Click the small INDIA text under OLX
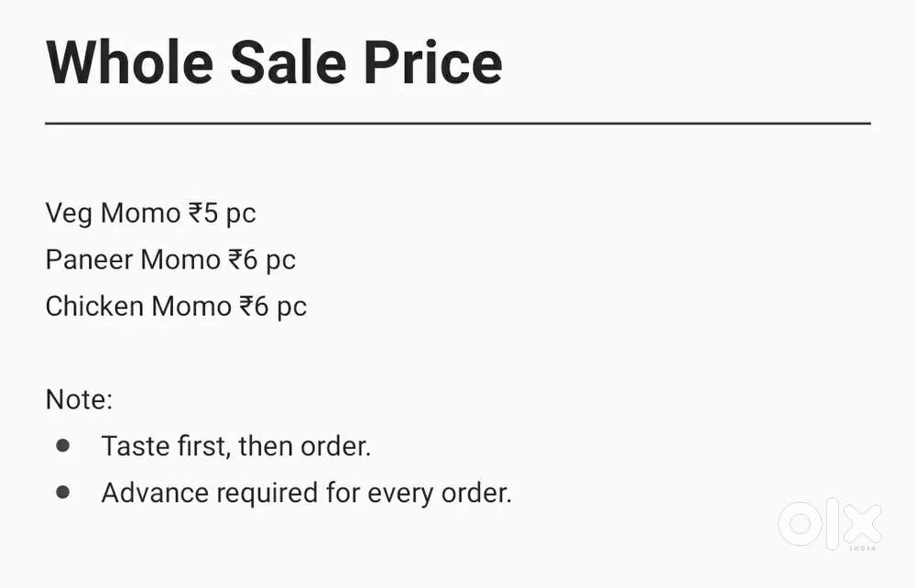916x588 pixels. click(x=862, y=548)
